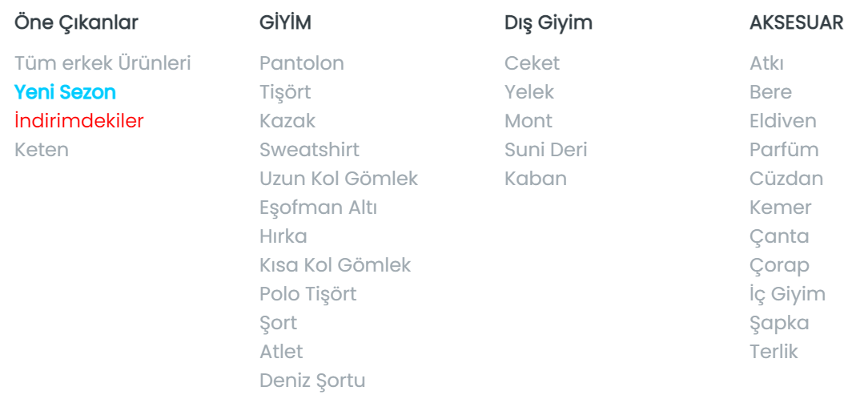This screenshot has width=868, height=407.
Task: Click the Keten category link
Action: 42,150
